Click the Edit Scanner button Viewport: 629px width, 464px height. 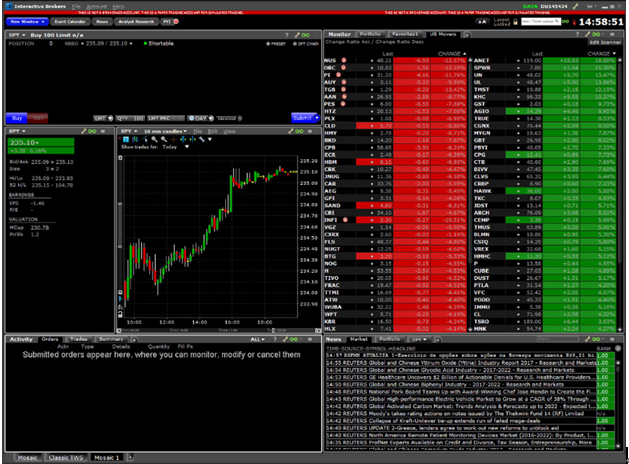click(x=605, y=42)
